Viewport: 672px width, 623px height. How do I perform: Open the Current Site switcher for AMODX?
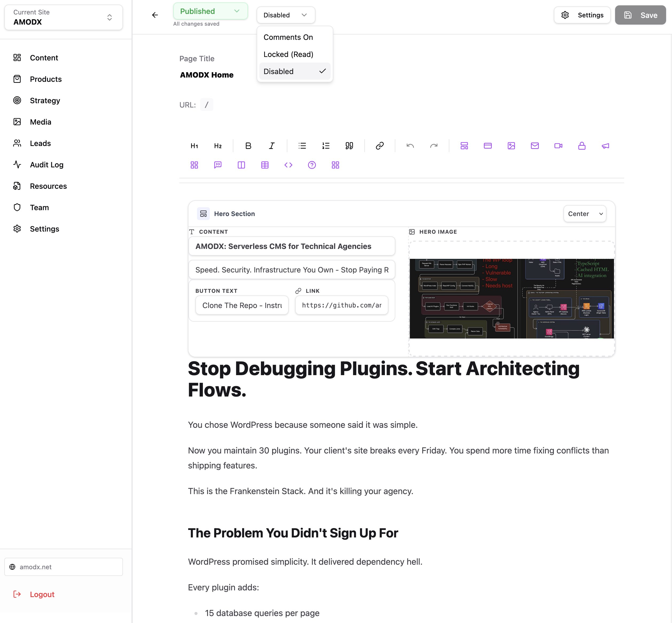coord(64,17)
